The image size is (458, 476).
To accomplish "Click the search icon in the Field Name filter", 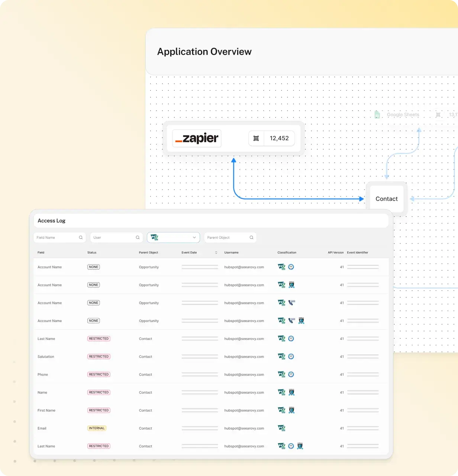I will click(x=81, y=238).
